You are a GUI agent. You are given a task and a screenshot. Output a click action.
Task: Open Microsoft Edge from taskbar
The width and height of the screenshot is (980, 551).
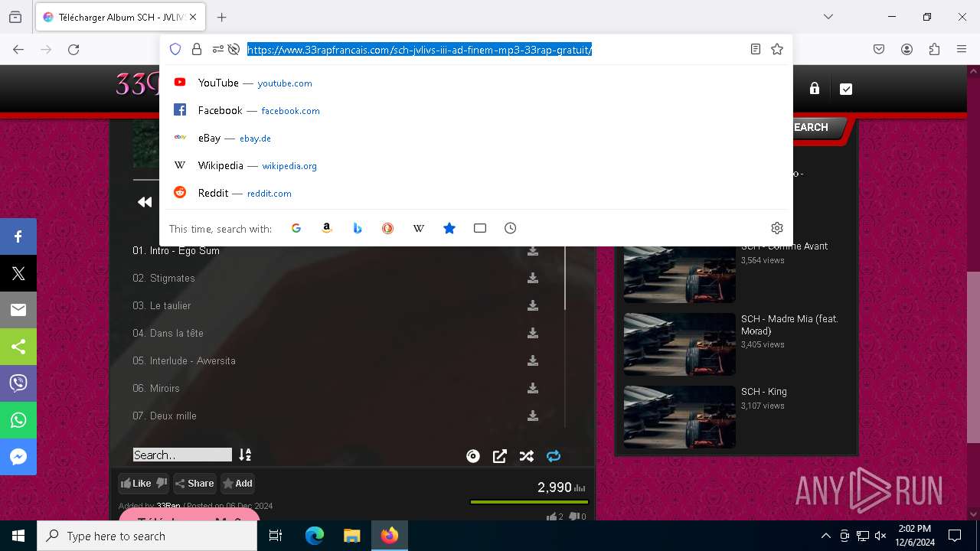coord(315,536)
